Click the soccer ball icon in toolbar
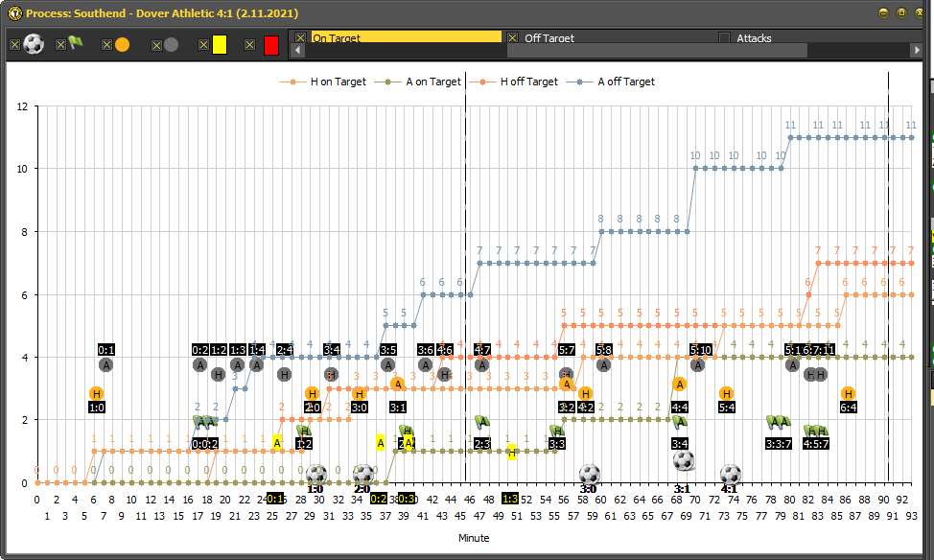 (34, 44)
